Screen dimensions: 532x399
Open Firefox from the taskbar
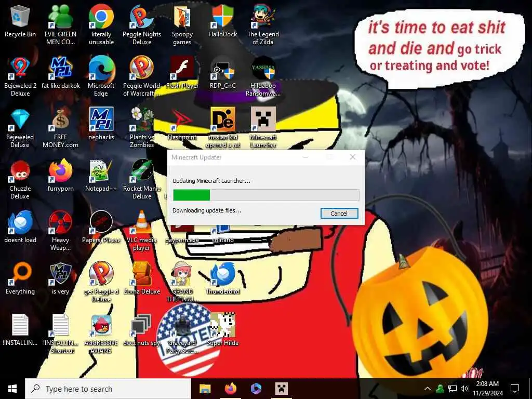pos(231,389)
